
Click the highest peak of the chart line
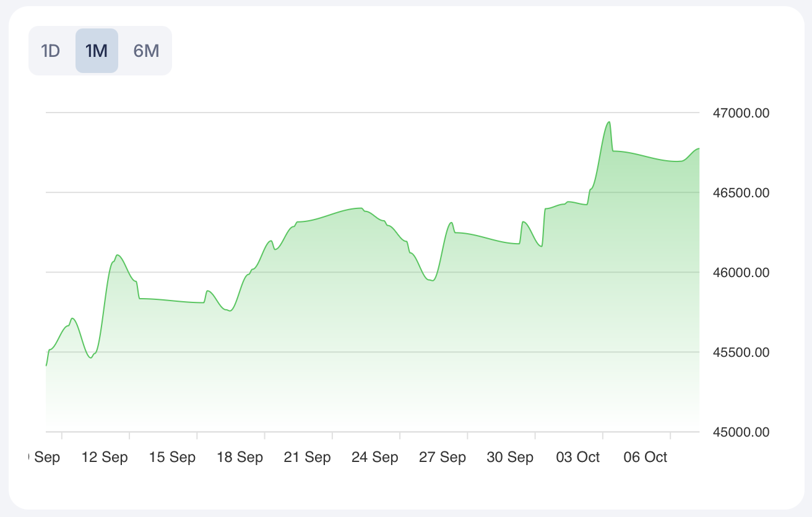[x=609, y=122]
